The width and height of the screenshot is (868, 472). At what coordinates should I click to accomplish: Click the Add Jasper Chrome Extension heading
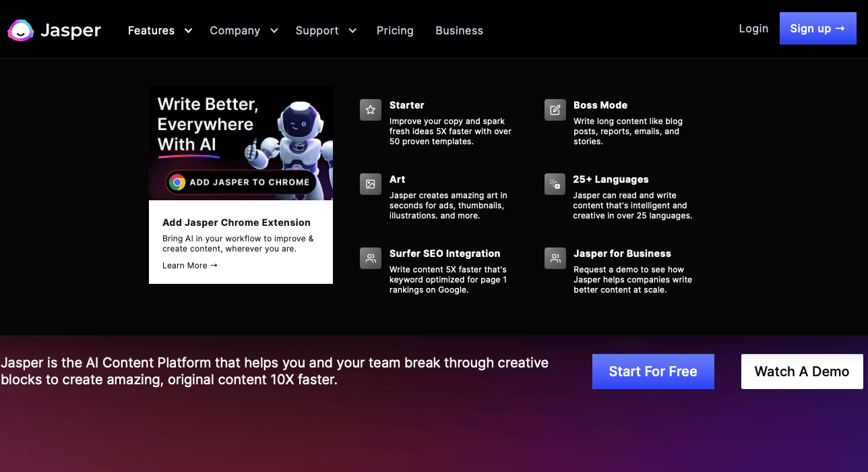click(237, 223)
